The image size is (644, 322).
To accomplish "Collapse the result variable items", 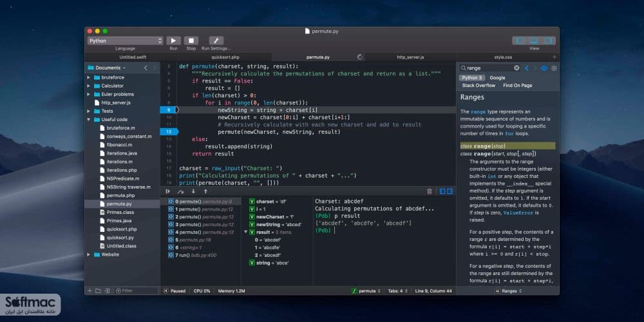I will tap(245, 232).
